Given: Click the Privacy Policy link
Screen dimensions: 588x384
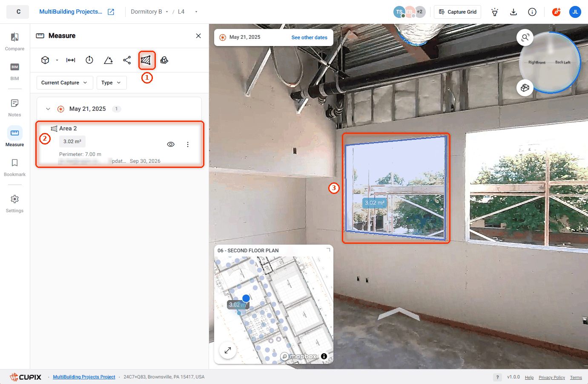Looking at the screenshot, I should (552, 378).
